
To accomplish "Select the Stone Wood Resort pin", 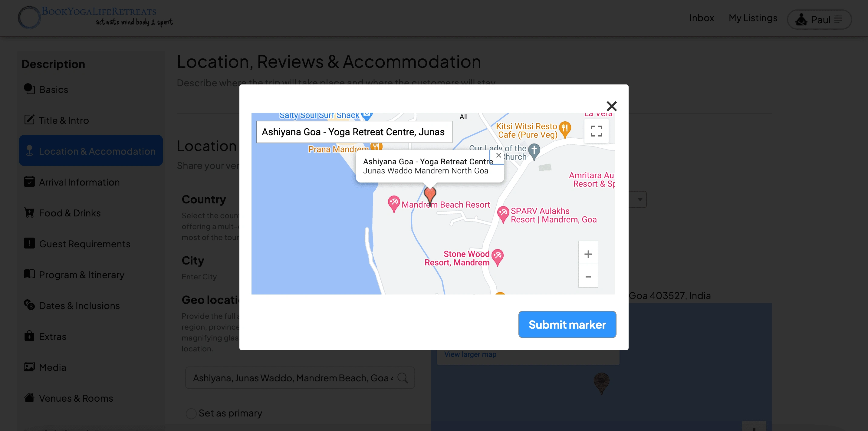I will [497, 258].
